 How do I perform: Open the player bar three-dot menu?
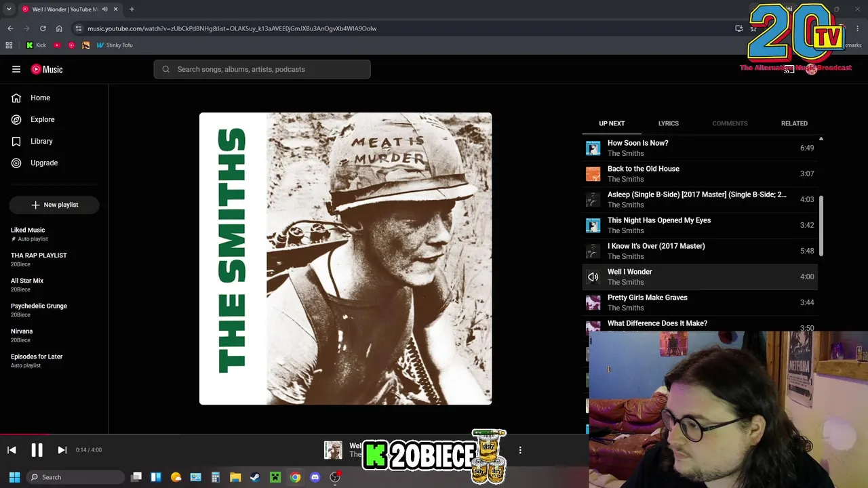[520, 450]
